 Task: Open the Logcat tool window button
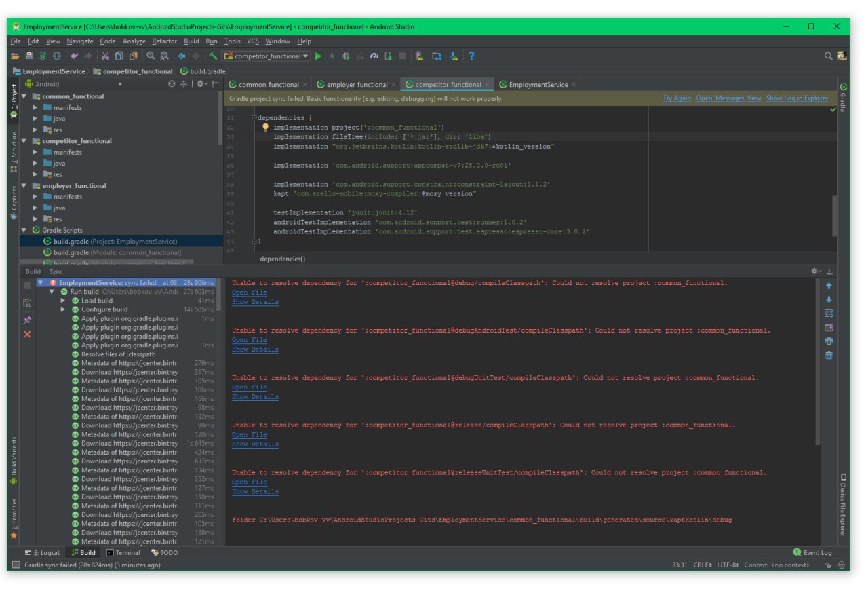(x=42, y=552)
